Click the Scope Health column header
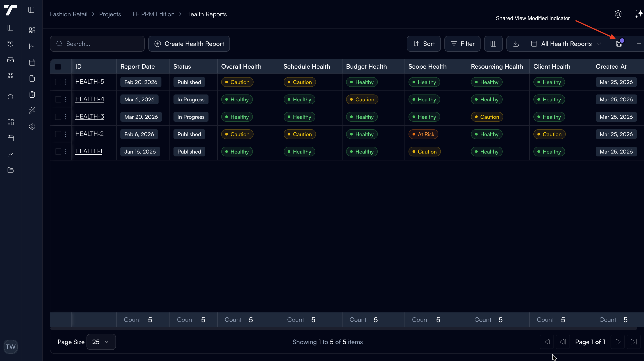 click(x=436, y=66)
